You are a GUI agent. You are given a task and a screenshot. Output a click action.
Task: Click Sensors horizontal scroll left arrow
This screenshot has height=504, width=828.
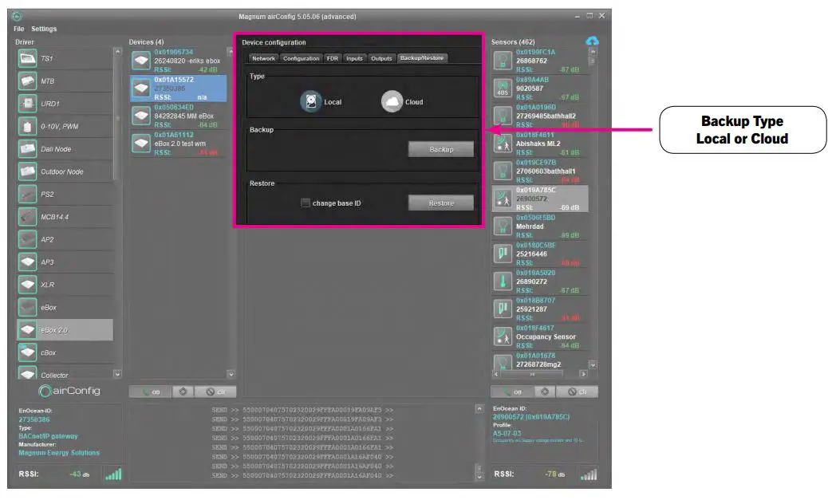click(x=496, y=374)
